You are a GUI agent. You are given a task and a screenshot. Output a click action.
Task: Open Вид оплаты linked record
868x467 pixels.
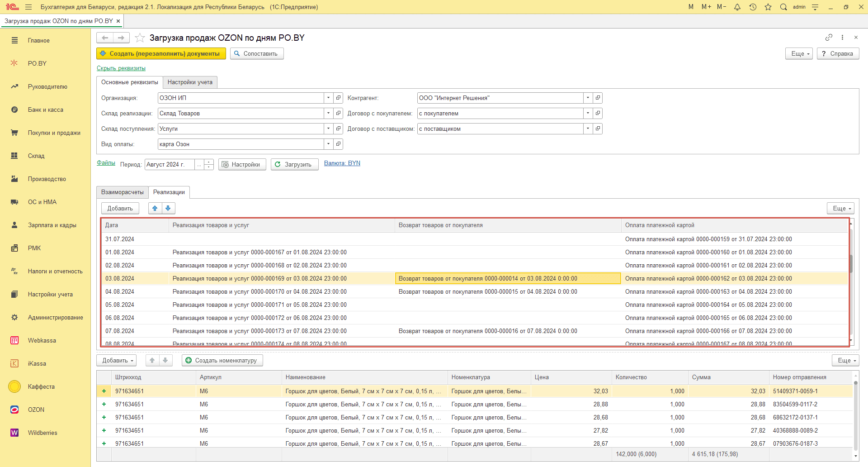[x=338, y=144]
